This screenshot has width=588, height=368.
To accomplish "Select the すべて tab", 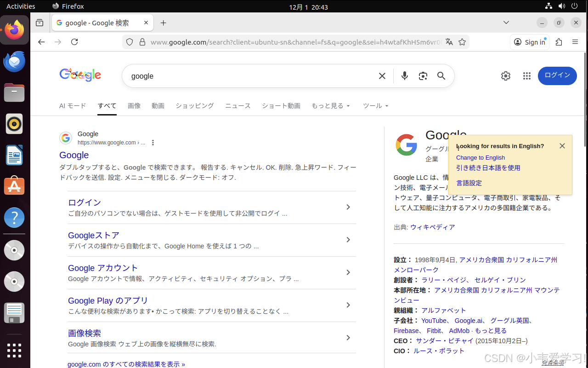I will pos(107,106).
